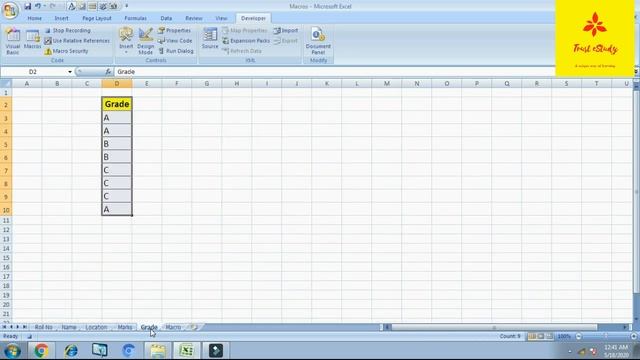Click the Windows Start button

12,351
